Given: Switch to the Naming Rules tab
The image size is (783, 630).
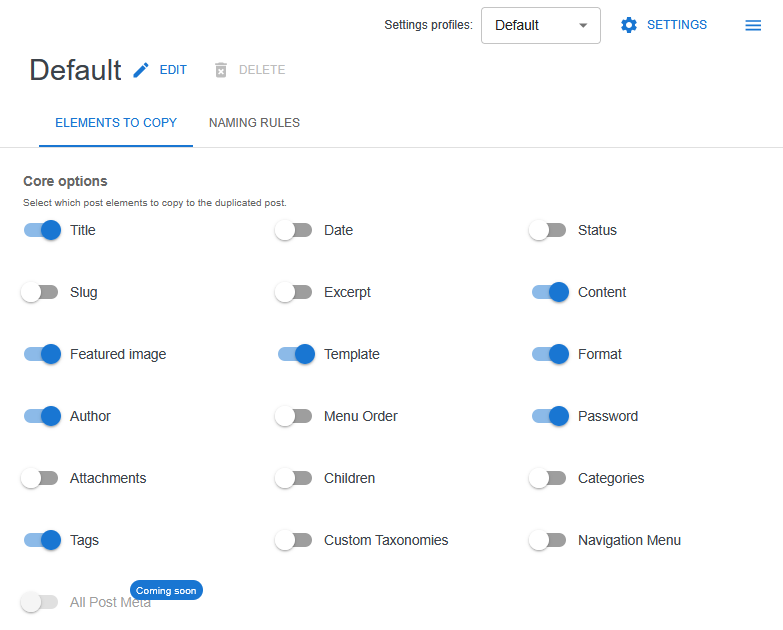Looking at the screenshot, I should (x=254, y=123).
